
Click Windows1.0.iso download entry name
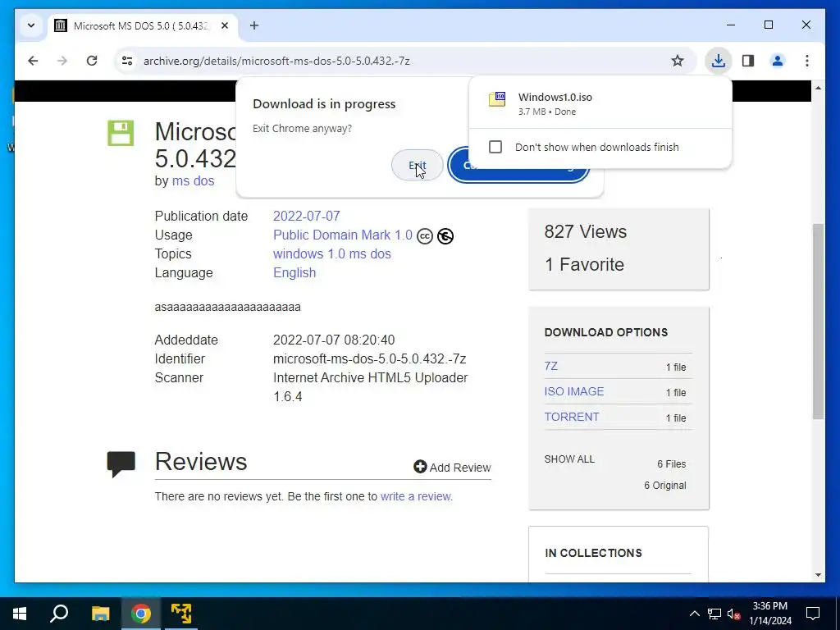coord(555,97)
